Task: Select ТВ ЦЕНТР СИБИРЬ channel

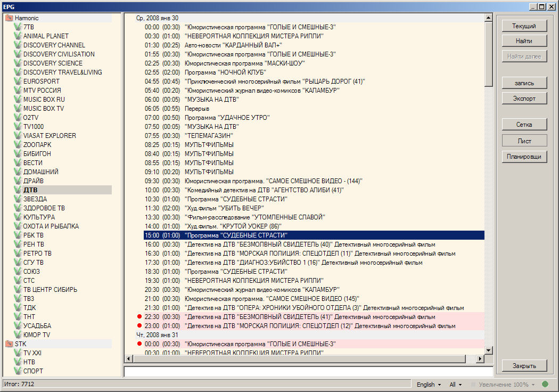Action: (50, 290)
